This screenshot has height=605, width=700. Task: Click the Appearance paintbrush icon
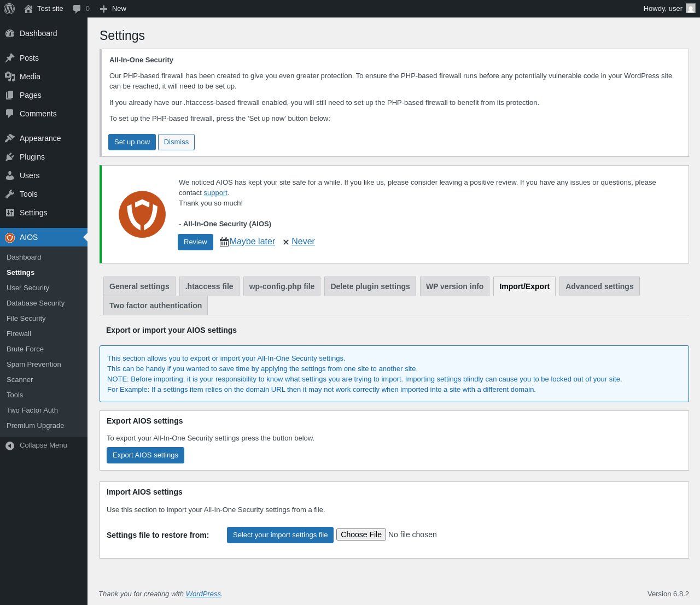(10, 138)
